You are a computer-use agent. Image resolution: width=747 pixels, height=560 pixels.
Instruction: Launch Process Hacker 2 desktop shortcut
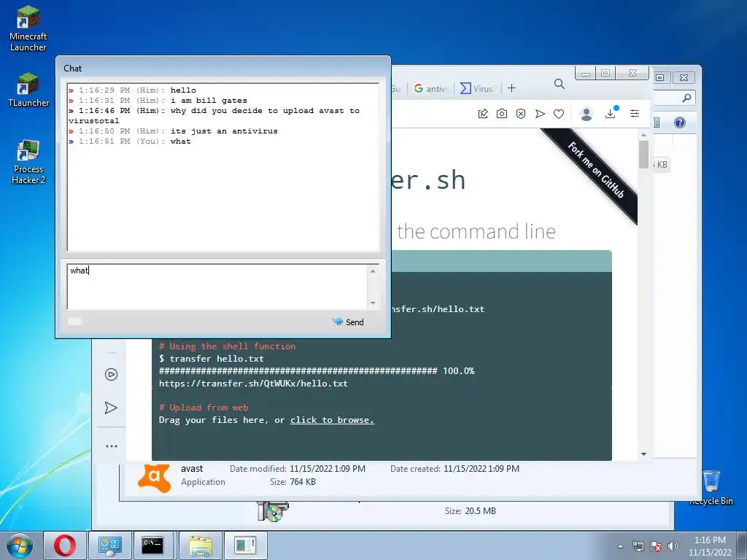(x=28, y=162)
